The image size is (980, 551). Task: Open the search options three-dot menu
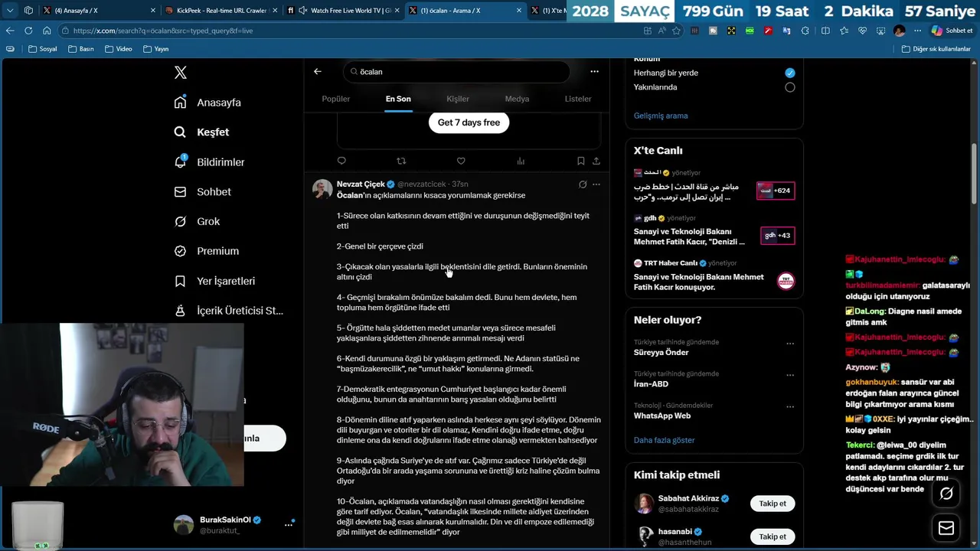[x=594, y=72]
